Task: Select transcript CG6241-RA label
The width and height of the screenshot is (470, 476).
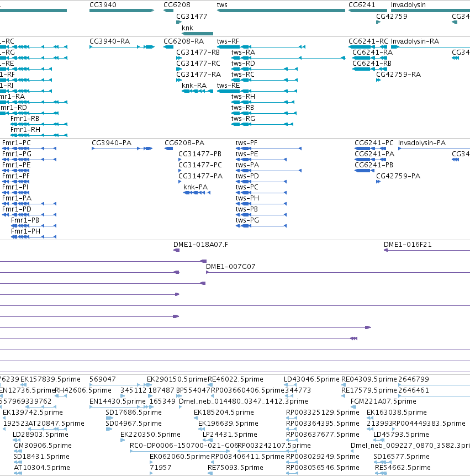Action: (373, 52)
